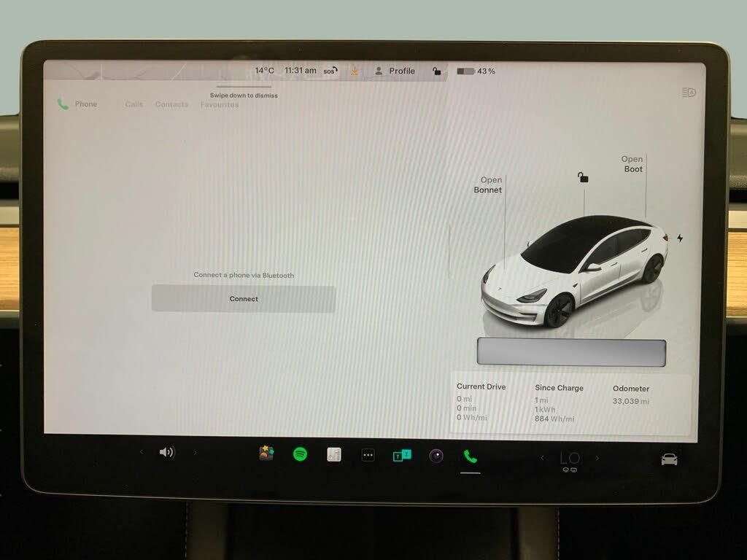The image size is (747, 560).
Task: Tap the grey redacted bar under the car
Action: (571, 352)
